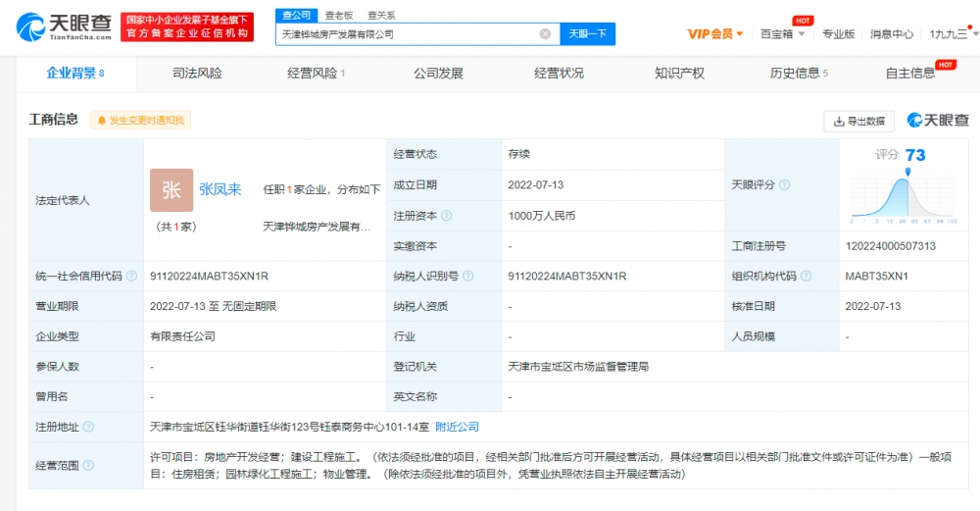This screenshot has width=980, height=511.
Task: Open the 张凤来 legal representative link
Action: (x=220, y=189)
